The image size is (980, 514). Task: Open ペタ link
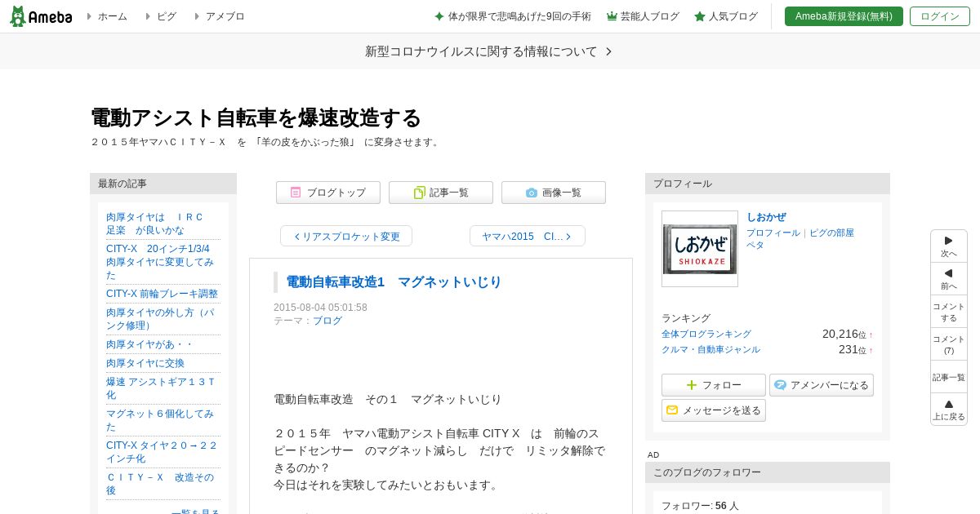coord(755,245)
